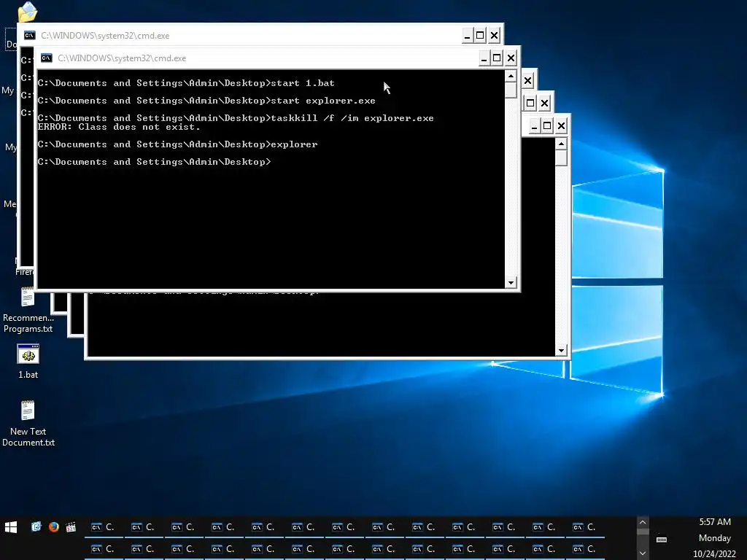
Task: Click the 'taskkill /f /im explorer.exe' line
Action: (236, 118)
